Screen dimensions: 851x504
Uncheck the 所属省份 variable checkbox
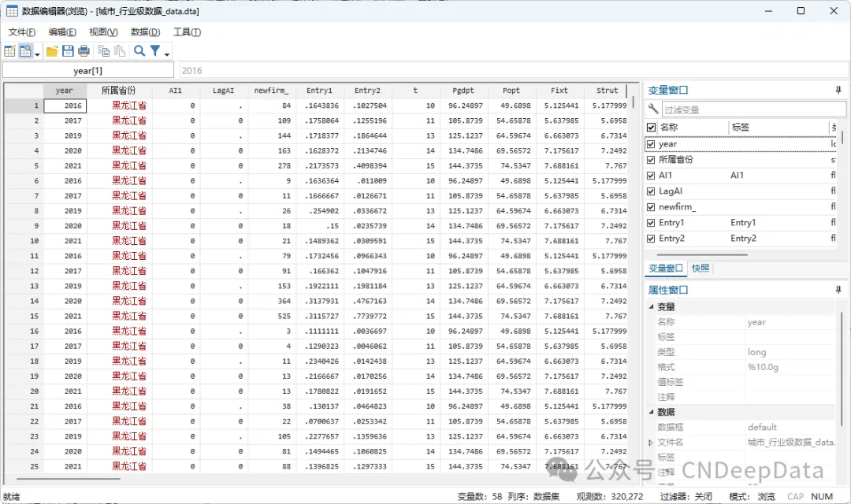652,160
